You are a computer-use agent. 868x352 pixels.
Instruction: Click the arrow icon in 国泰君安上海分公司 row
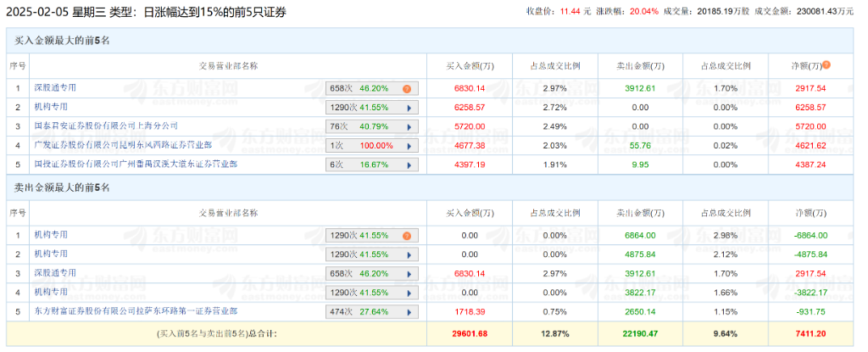(x=408, y=126)
